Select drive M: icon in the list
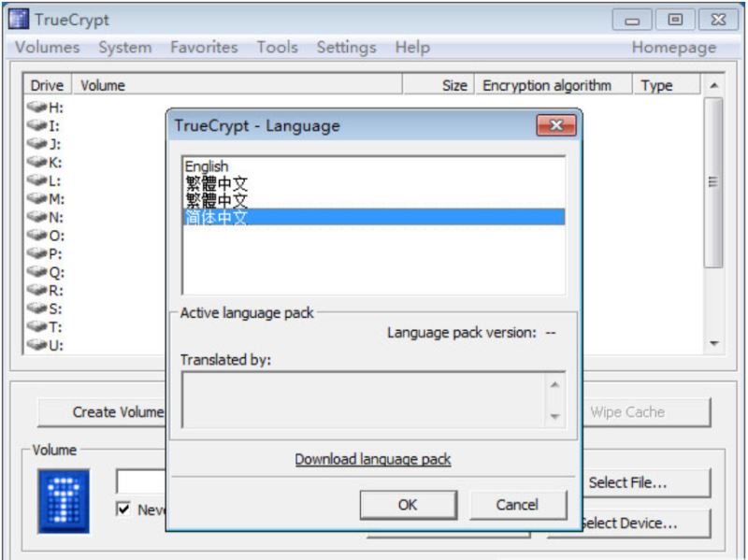The image size is (748, 560). (36, 198)
